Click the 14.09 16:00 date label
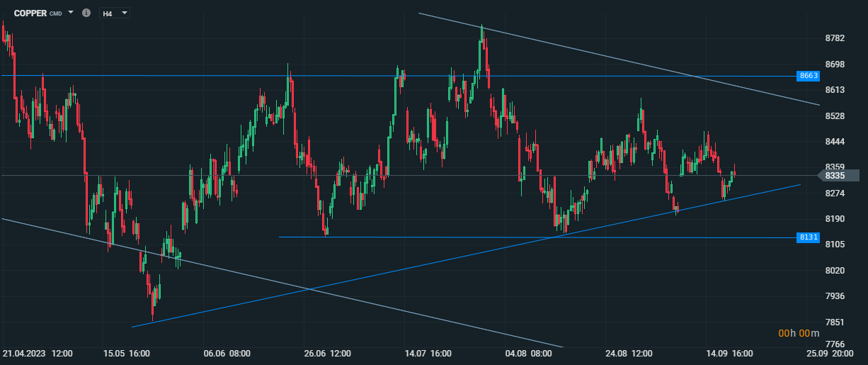Viewport: 868px width, 365px height. pyautogui.click(x=729, y=353)
